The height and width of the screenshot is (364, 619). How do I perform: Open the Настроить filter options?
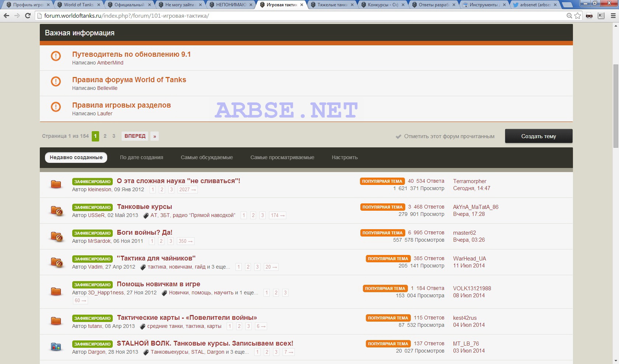(x=345, y=157)
